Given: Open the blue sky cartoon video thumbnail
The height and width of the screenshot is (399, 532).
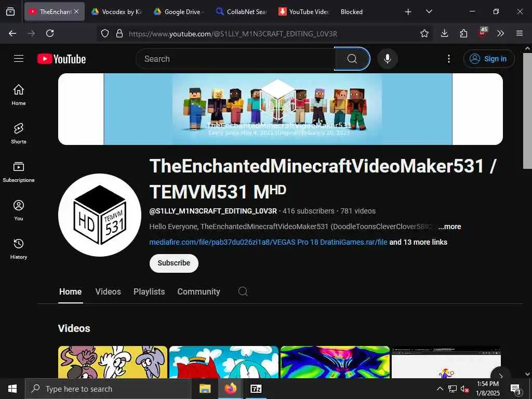Looking at the screenshot, I should click(x=223, y=362).
